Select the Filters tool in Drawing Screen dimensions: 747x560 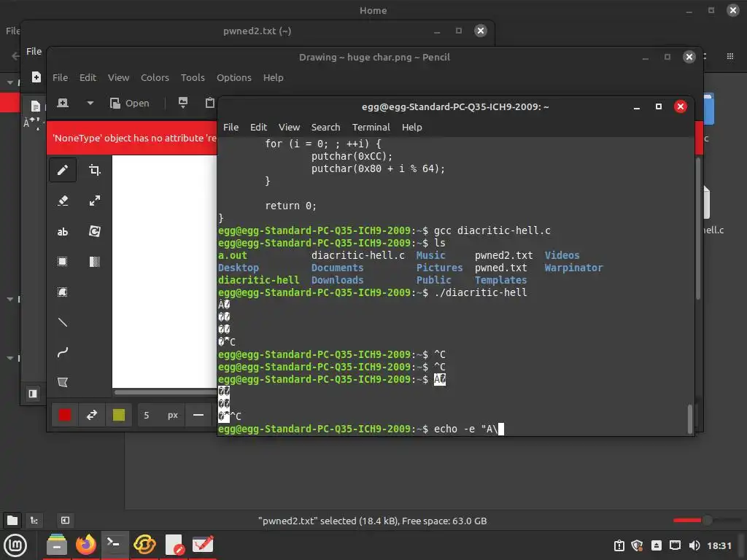94,262
